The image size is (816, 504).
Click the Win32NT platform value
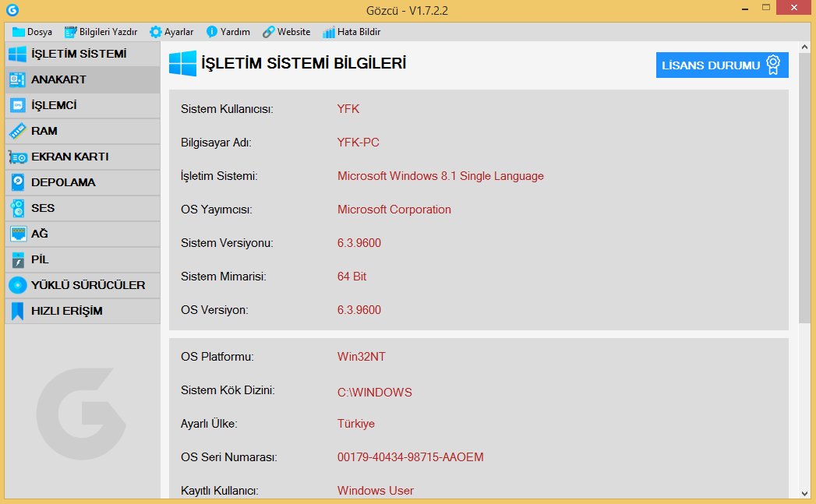click(361, 357)
